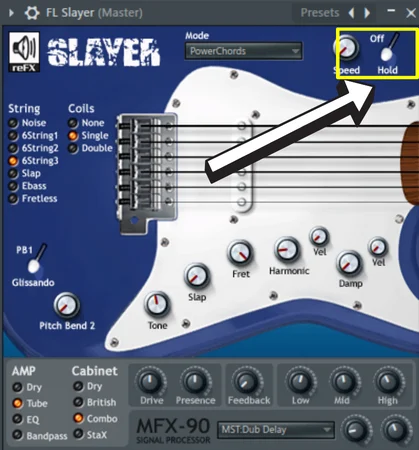Click first MFX-90 knob right of dropdown
Viewport: 419px width, 450px height.
(356, 430)
